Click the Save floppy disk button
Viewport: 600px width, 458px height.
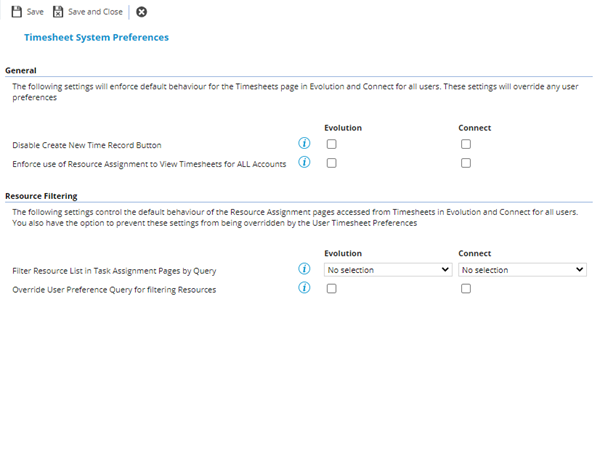27,11
